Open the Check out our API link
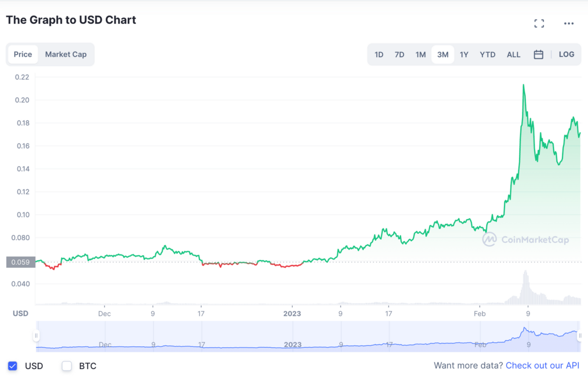Viewport: 588px width, 384px height. 542,365
